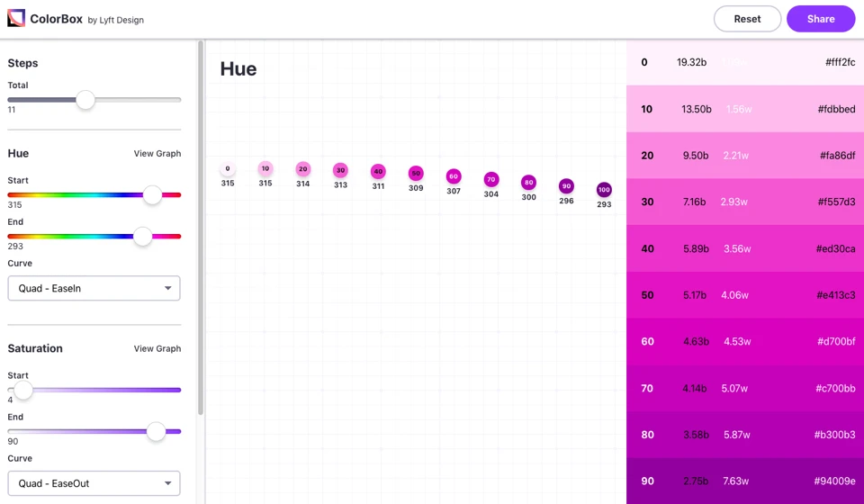The height and width of the screenshot is (504, 864).
Task: Click the Saturation End slider handle
Action: 157,431
